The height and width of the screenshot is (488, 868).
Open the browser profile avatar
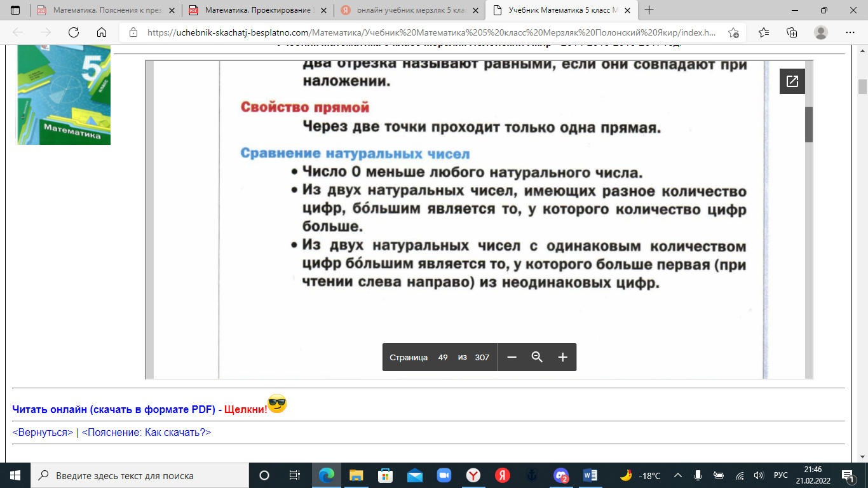coord(821,32)
